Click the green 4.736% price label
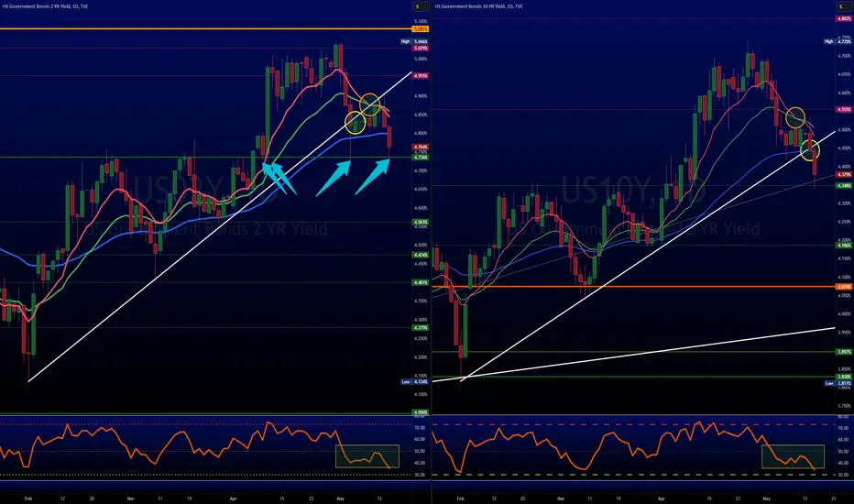This screenshot has width=854, height=504. pos(421,158)
